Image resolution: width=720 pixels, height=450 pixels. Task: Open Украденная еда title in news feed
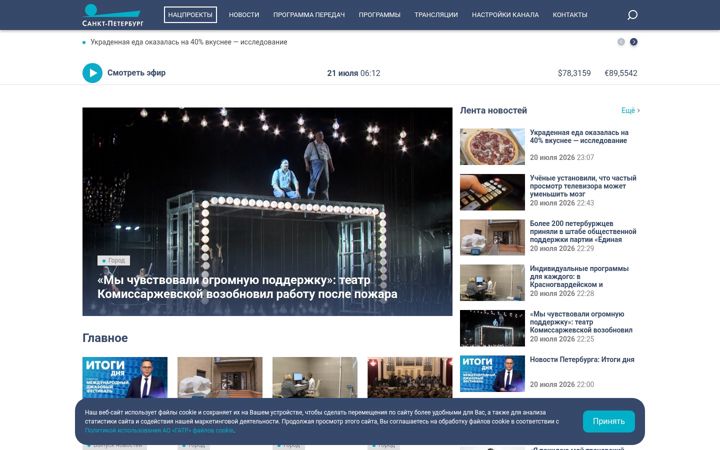[579, 136]
